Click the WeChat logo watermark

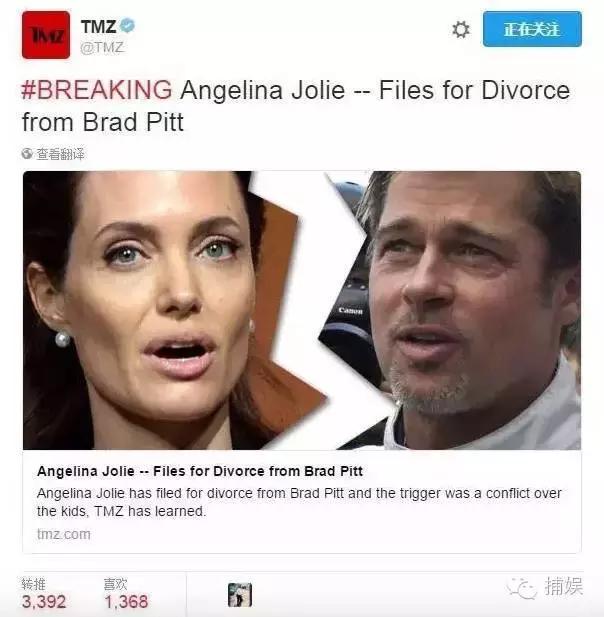pos(522,587)
